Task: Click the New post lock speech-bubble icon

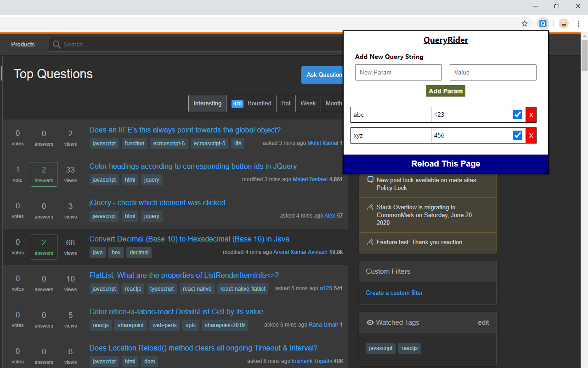Action: (370, 180)
